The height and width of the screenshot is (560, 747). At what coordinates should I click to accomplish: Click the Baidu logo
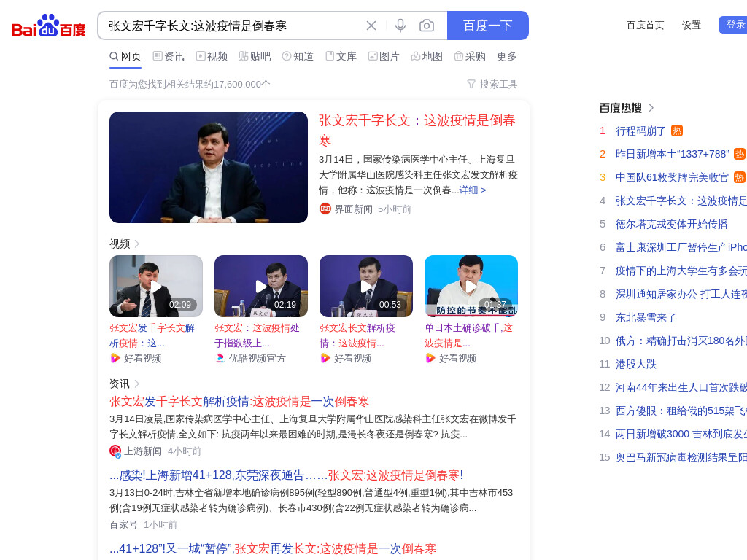point(48,26)
